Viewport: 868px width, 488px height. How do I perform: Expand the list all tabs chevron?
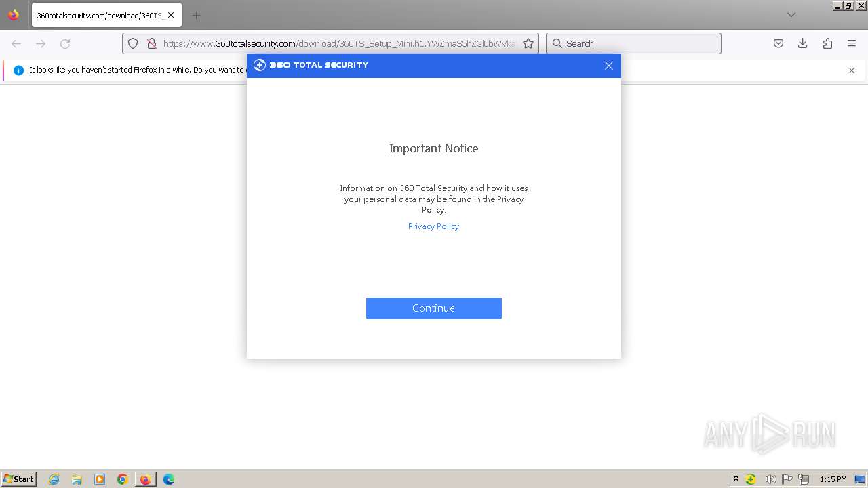791,15
